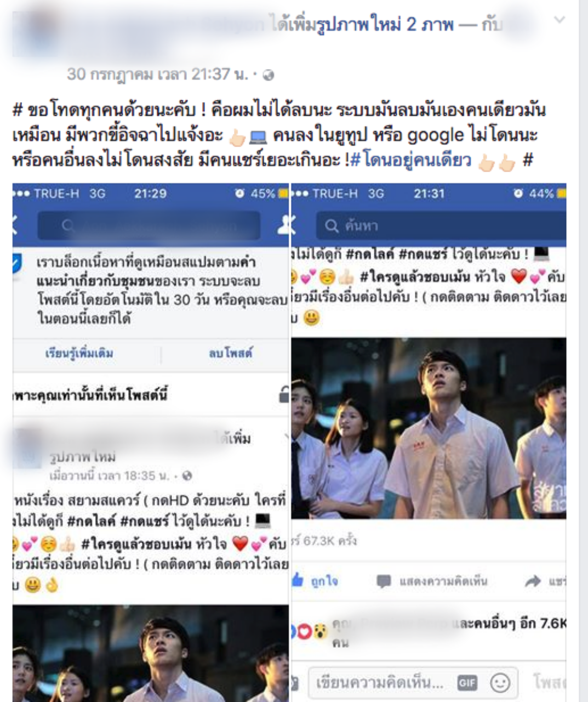Click the friend requests icon in left screenshot
588x702 pixels.
pyautogui.click(x=286, y=224)
